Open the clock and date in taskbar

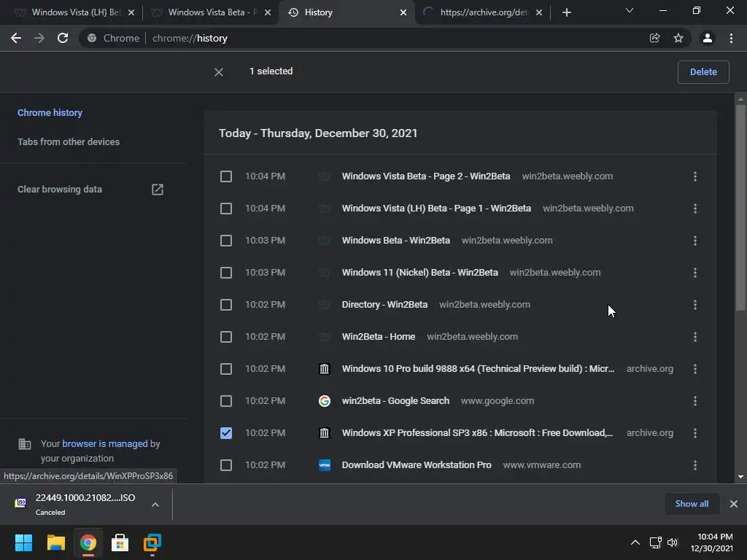point(712,542)
